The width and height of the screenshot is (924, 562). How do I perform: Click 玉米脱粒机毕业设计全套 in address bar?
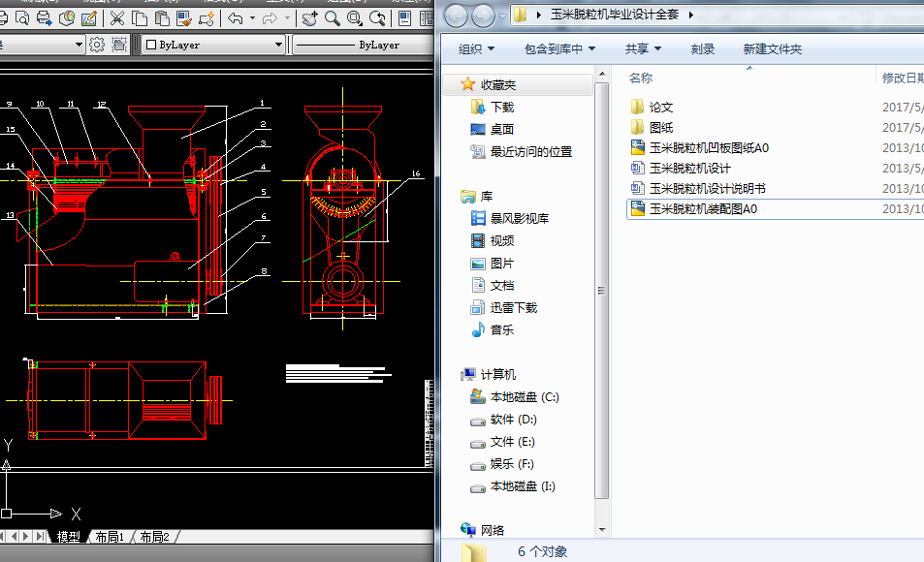click(x=615, y=15)
